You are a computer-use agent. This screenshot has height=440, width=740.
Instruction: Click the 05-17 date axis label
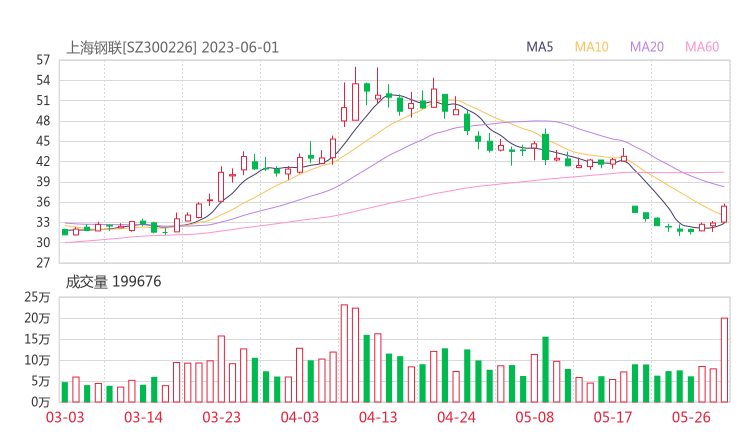(x=613, y=417)
